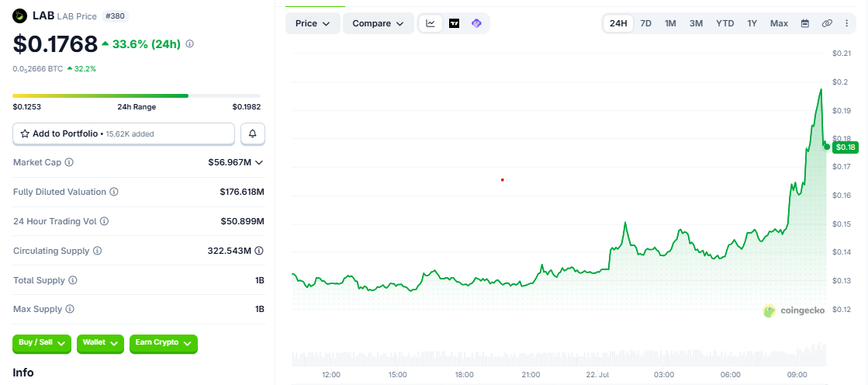Open the Earn Crypto dropdown
868x385 pixels.
coord(164,343)
